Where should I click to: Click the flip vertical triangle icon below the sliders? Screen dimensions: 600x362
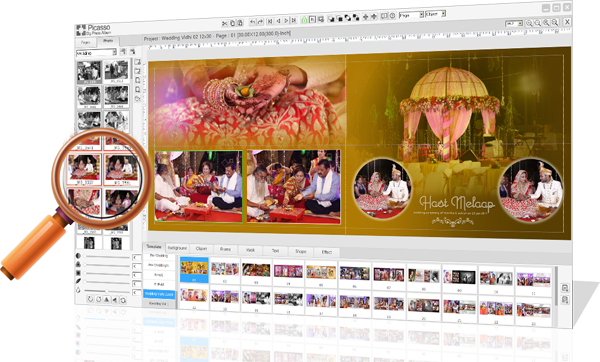[x=107, y=300]
